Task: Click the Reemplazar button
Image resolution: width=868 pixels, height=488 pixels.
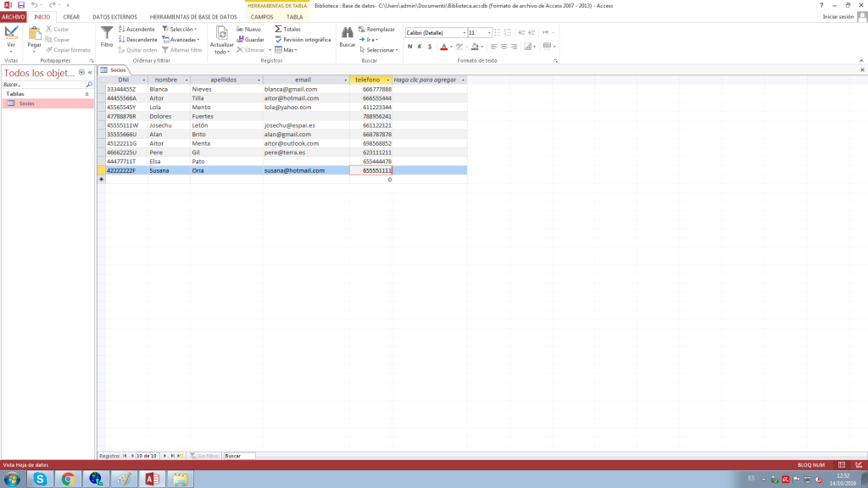Action: [376, 29]
